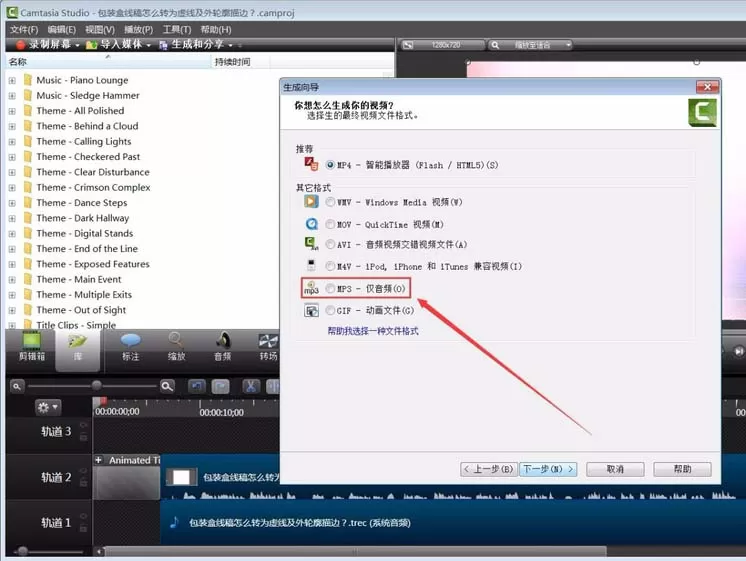Open the Audio (音频) tab
Viewport: 746px width, 561px height.
coord(222,347)
